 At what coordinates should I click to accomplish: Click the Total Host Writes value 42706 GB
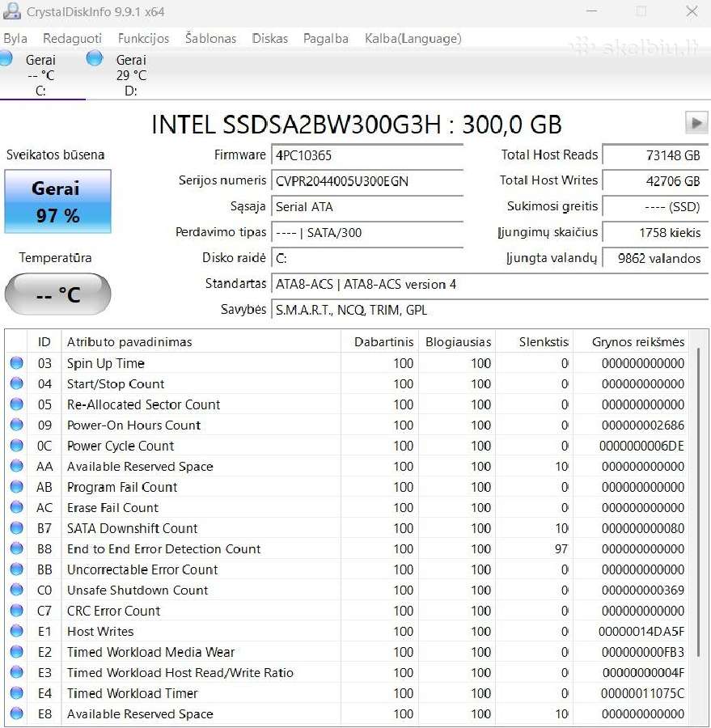click(655, 180)
